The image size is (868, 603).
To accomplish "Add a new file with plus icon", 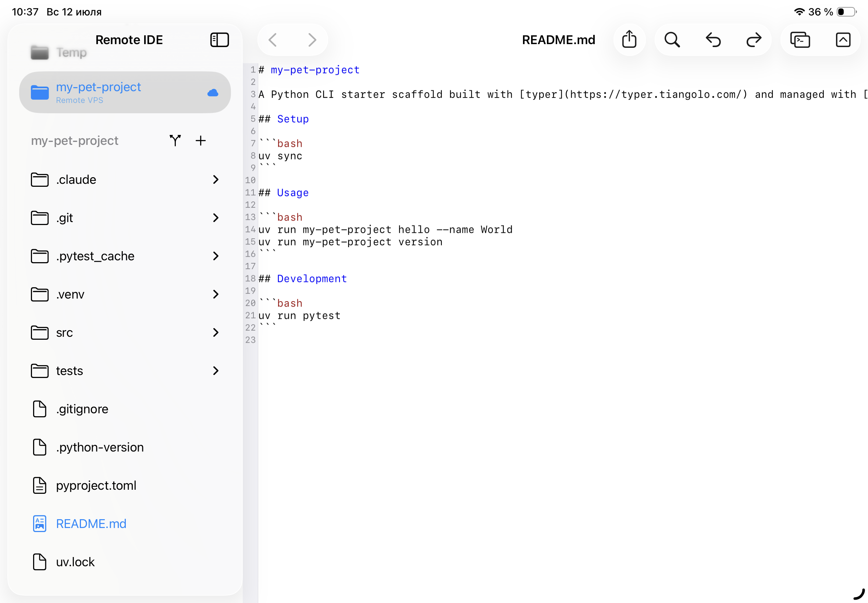I will click(201, 140).
